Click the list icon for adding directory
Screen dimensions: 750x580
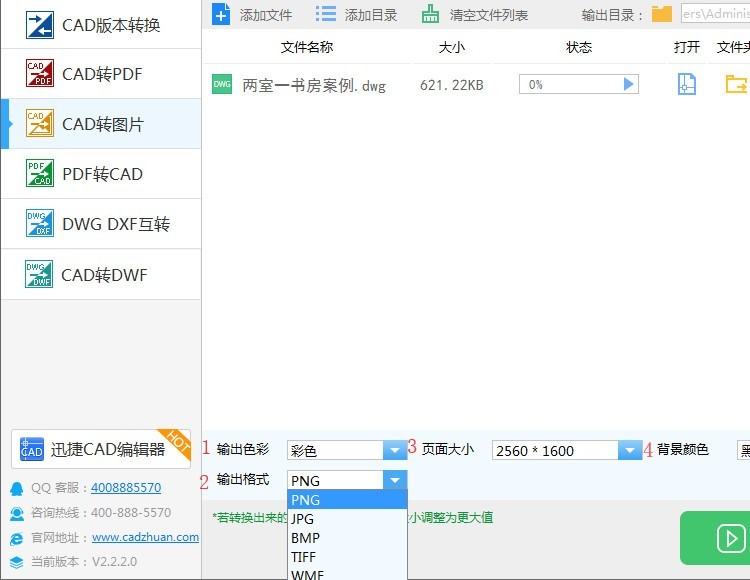pyautogui.click(x=326, y=14)
